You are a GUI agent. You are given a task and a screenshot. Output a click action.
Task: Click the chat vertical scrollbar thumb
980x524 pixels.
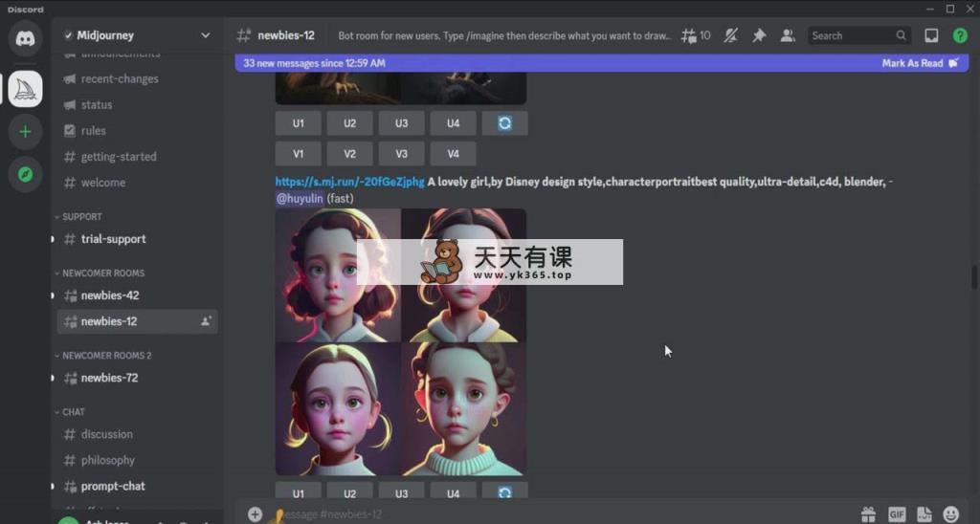point(973,277)
